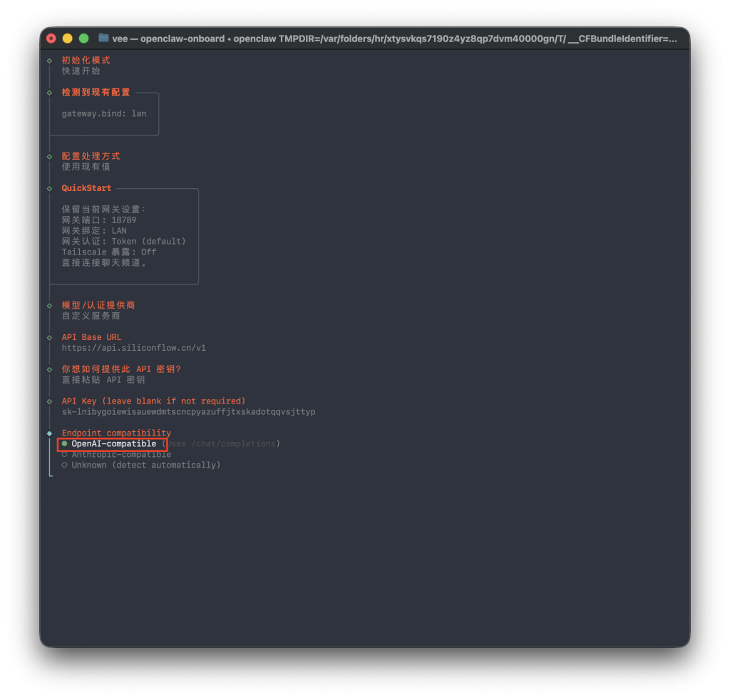
Task: Pick the Unknown (detect automatically) option
Action: coord(145,465)
